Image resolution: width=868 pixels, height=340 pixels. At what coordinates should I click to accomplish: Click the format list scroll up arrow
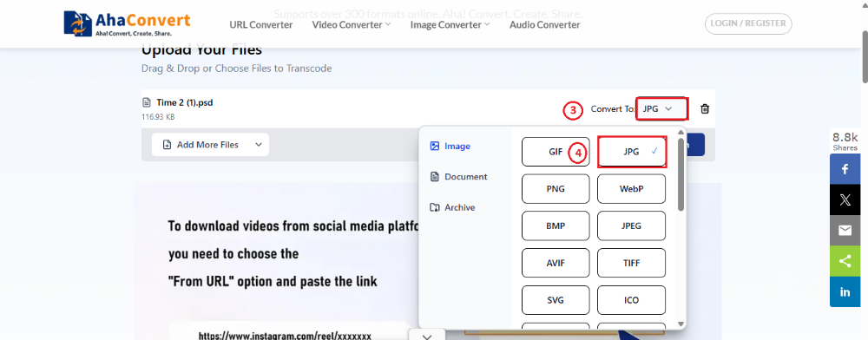pyautogui.click(x=681, y=132)
